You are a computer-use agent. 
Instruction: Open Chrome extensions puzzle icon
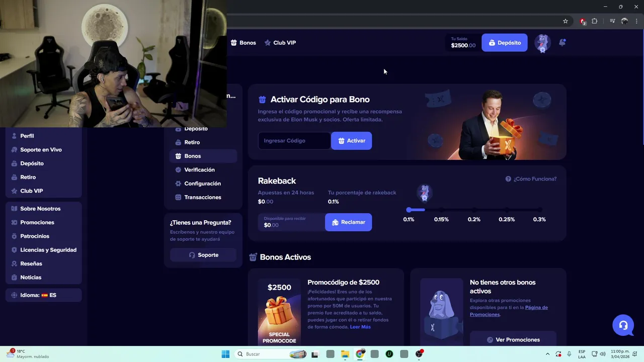[595, 21]
